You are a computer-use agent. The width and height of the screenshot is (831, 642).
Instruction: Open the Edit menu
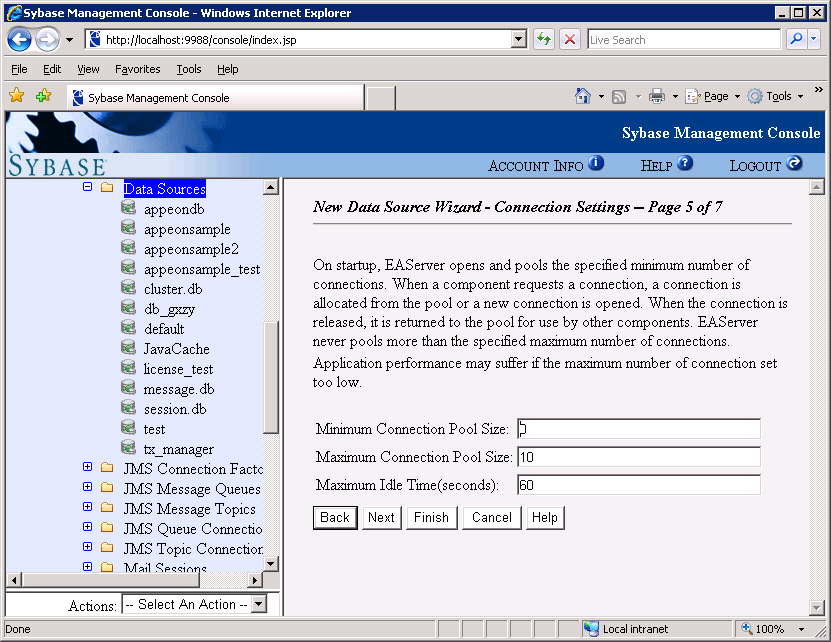click(x=52, y=69)
